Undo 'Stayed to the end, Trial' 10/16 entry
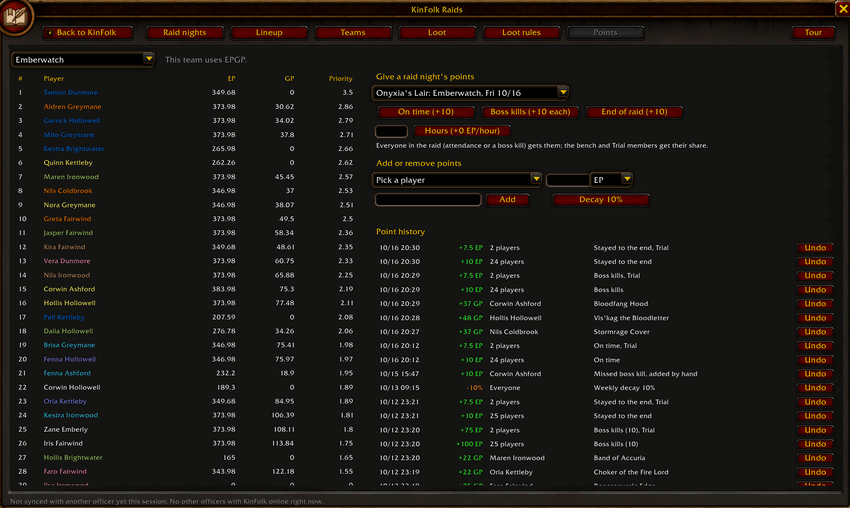 click(x=815, y=248)
